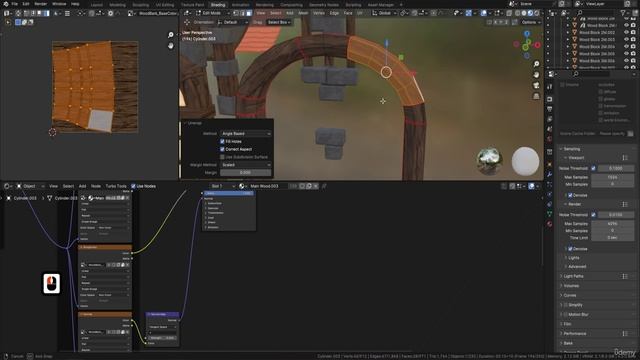The image size is (640, 360).
Task: Open the Render properties tab icon
Action: [x=550, y=99]
